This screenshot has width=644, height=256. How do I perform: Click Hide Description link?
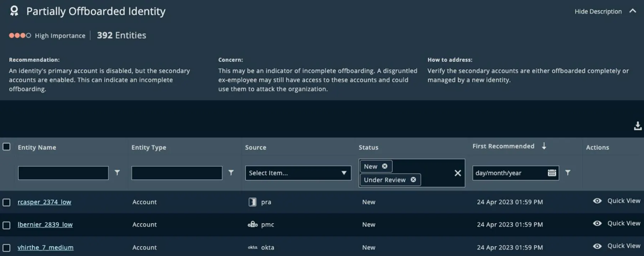(x=598, y=11)
